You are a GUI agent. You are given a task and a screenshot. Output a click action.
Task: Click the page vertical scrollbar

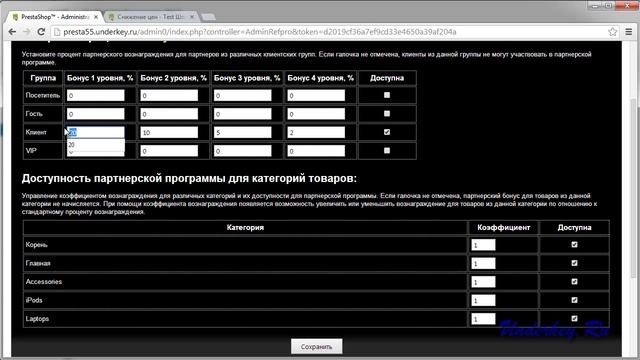point(633,188)
